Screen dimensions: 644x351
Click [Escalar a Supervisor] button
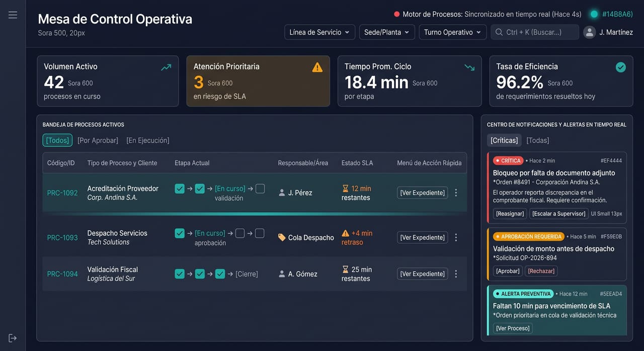pyautogui.click(x=559, y=214)
